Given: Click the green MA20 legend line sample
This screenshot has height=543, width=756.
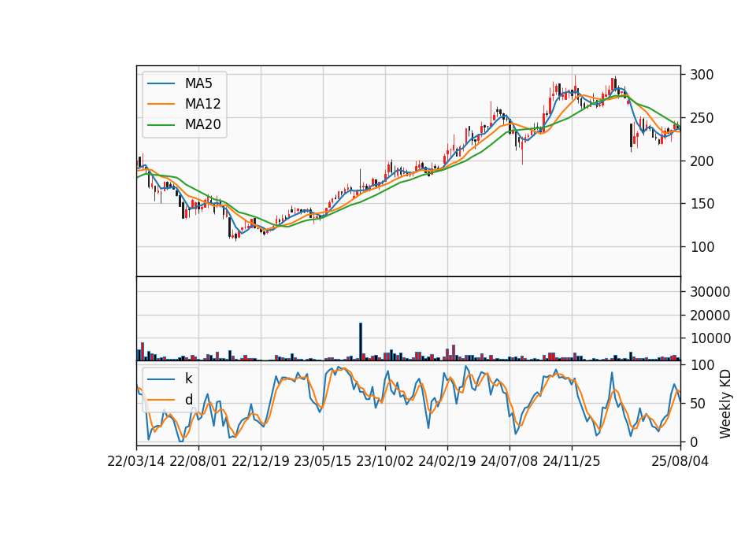Looking at the screenshot, I should pyautogui.click(x=161, y=124).
